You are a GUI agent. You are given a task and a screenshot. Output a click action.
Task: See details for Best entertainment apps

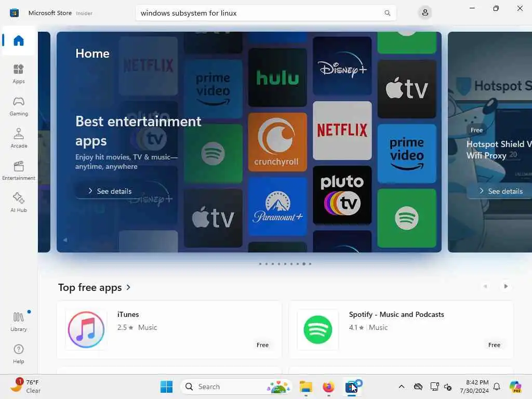(x=110, y=191)
